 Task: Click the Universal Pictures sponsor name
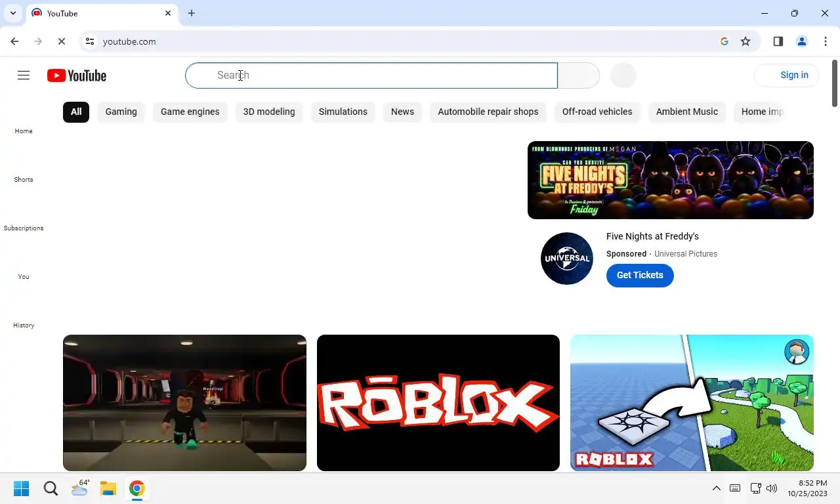686,254
